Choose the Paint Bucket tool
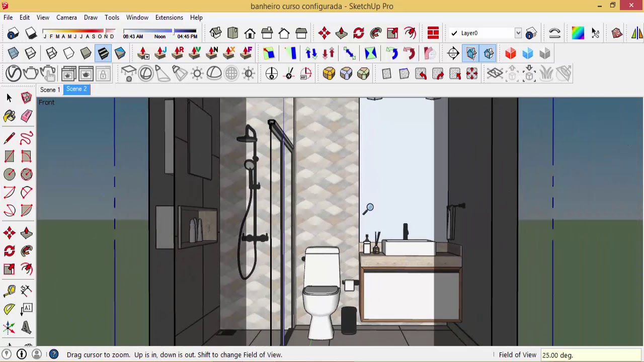The height and width of the screenshot is (362, 644). (x=9, y=116)
